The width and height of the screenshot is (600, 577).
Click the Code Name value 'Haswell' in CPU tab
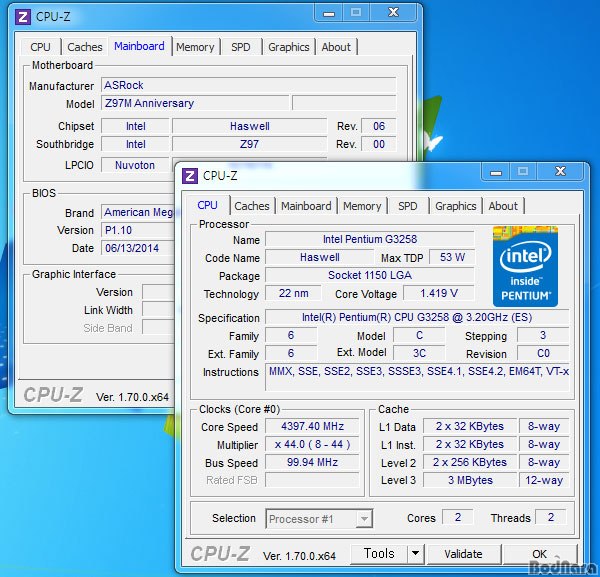[320, 257]
